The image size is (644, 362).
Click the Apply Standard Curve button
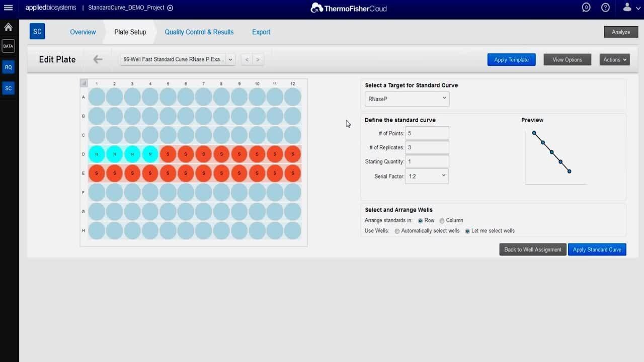597,250
